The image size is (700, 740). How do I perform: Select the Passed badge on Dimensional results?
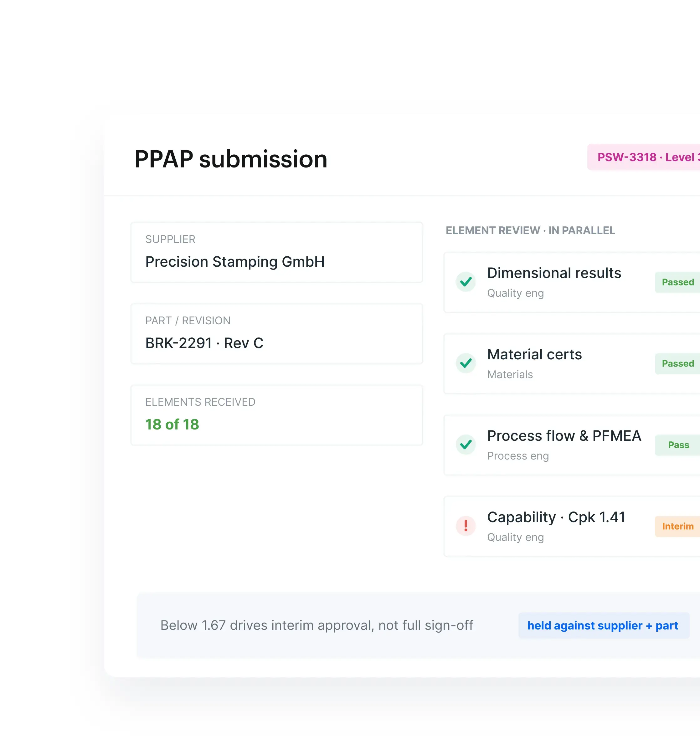677,282
